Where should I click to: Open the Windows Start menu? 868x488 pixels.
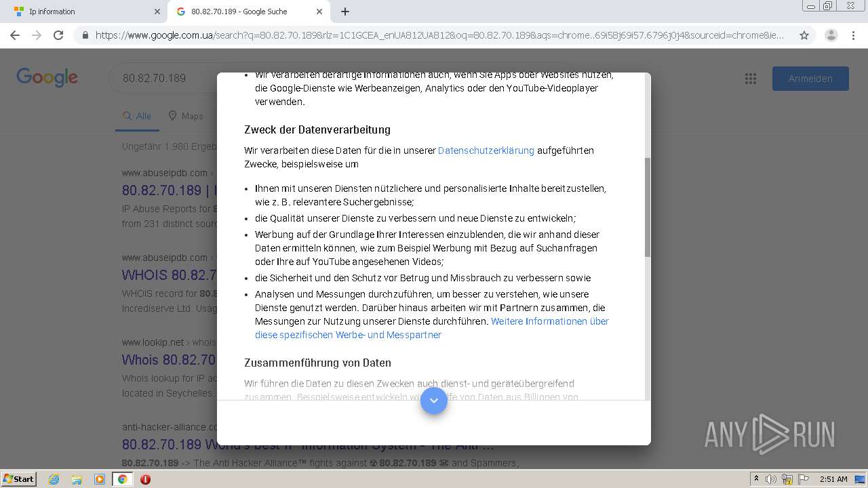(18, 479)
